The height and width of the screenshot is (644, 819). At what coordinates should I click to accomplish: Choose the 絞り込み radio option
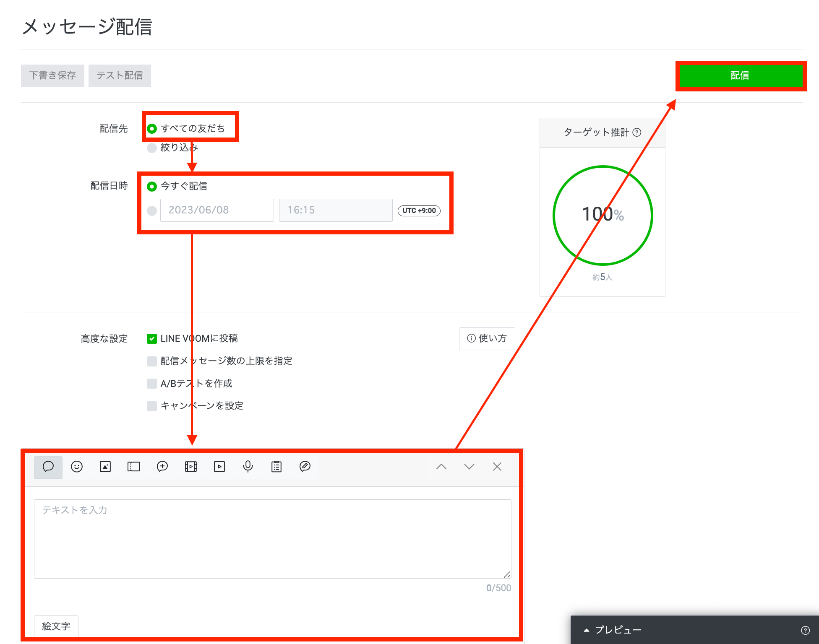(152, 148)
